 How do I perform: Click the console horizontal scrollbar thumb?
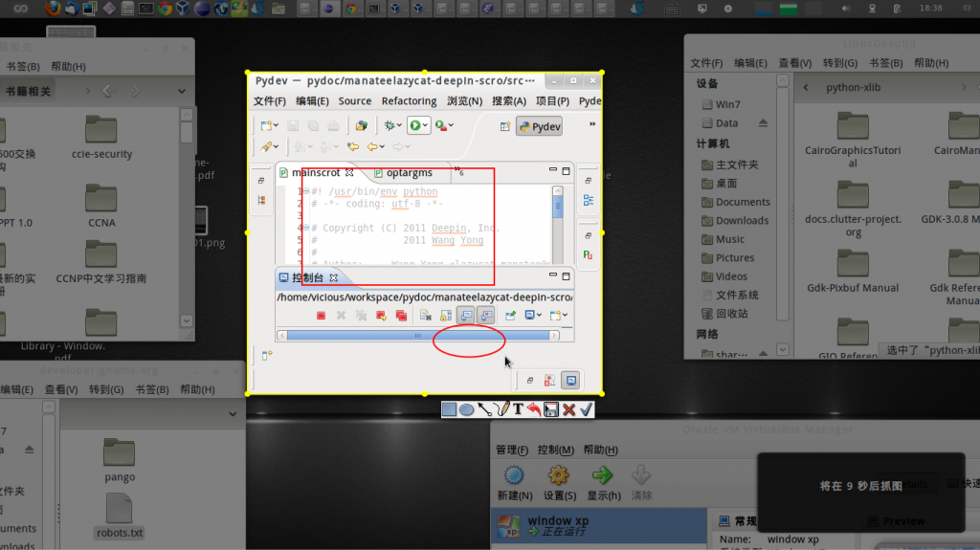click(x=417, y=336)
